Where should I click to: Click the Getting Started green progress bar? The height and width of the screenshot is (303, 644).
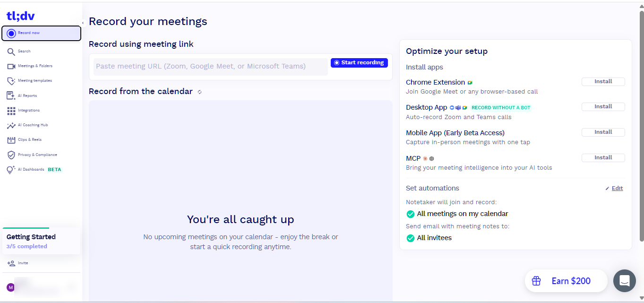click(26, 228)
